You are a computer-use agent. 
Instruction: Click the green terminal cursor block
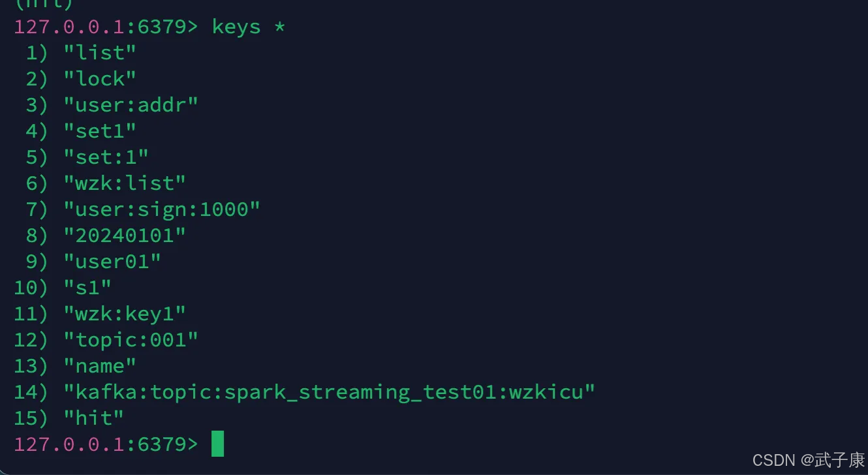(x=218, y=444)
